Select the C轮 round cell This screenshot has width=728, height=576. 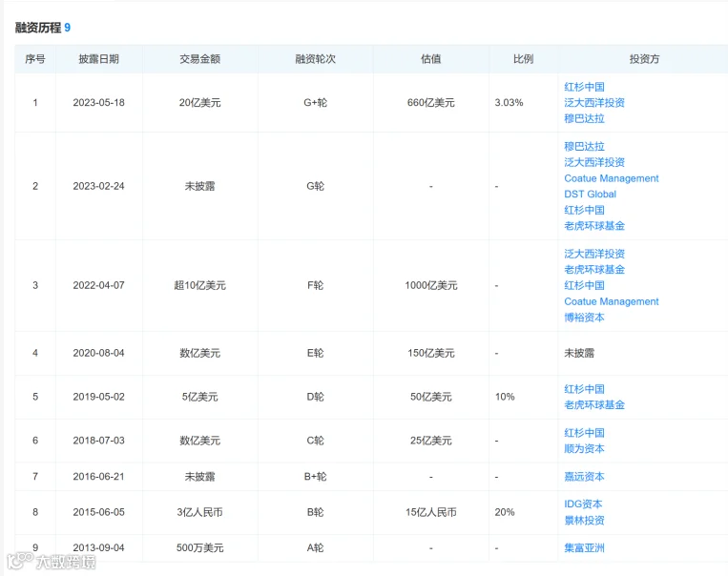(315, 441)
